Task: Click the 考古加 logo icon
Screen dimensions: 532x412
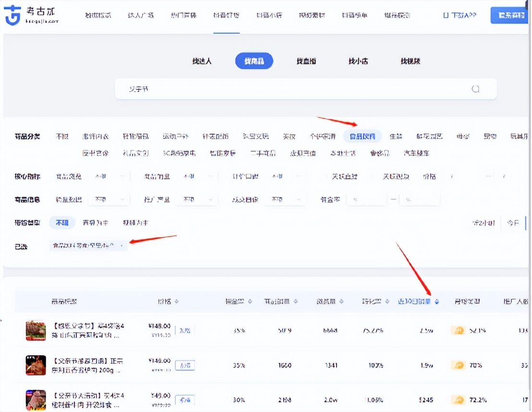Action: pos(12,15)
